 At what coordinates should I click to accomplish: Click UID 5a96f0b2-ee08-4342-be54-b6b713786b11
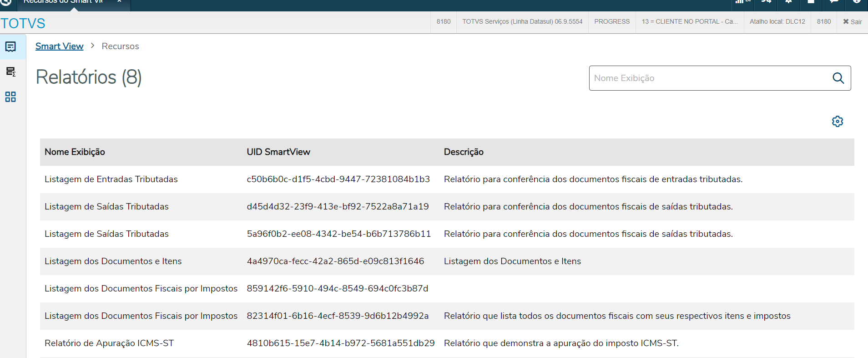point(338,234)
